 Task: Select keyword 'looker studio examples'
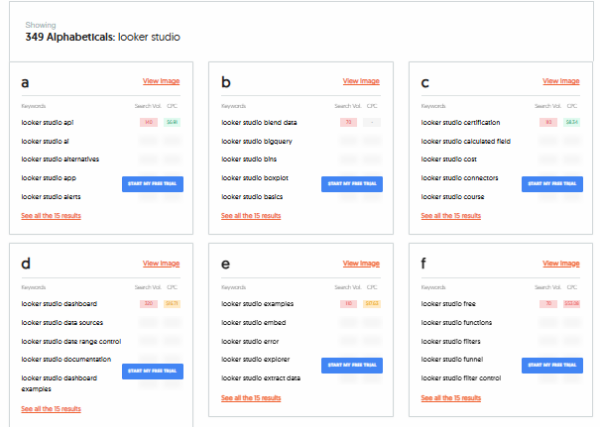click(257, 304)
